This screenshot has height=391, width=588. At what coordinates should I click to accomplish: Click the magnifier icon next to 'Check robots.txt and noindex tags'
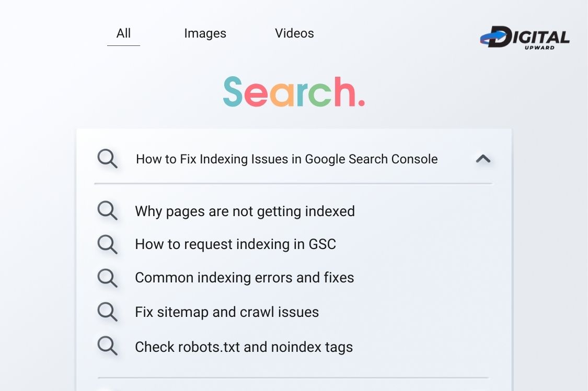tap(107, 346)
